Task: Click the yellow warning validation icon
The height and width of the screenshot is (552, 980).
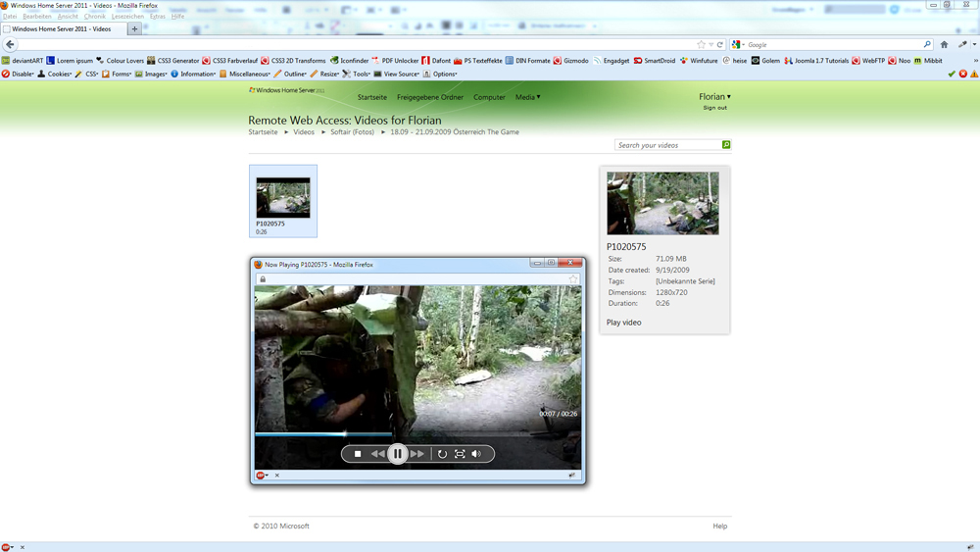Action: tap(974, 74)
